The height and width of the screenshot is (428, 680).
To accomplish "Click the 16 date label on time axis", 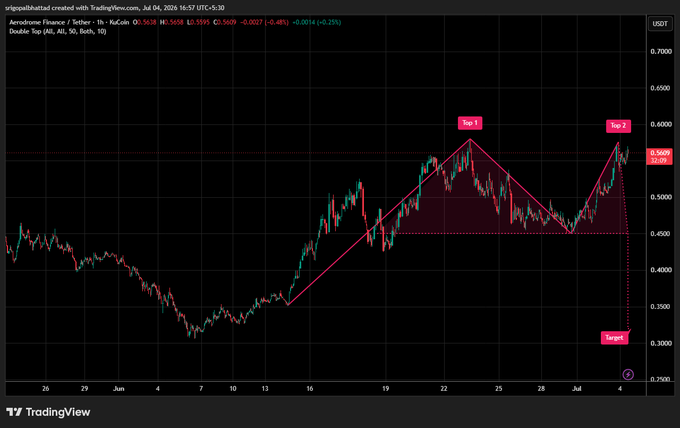I will point(310,389).
